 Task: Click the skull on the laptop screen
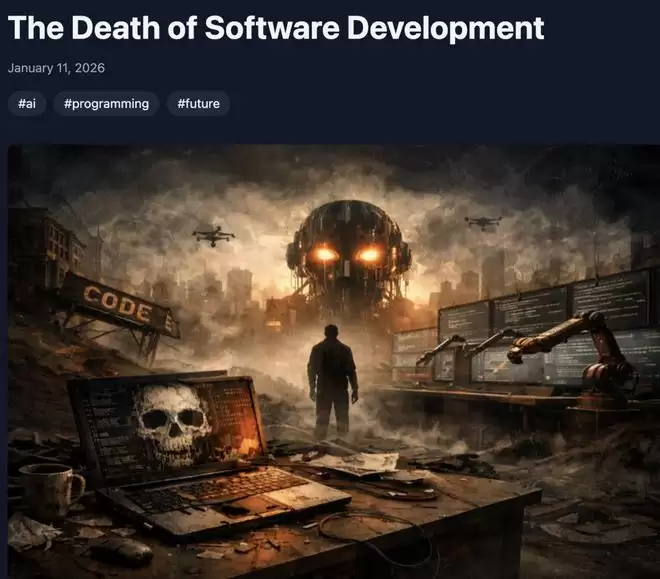tap(171, 419)
